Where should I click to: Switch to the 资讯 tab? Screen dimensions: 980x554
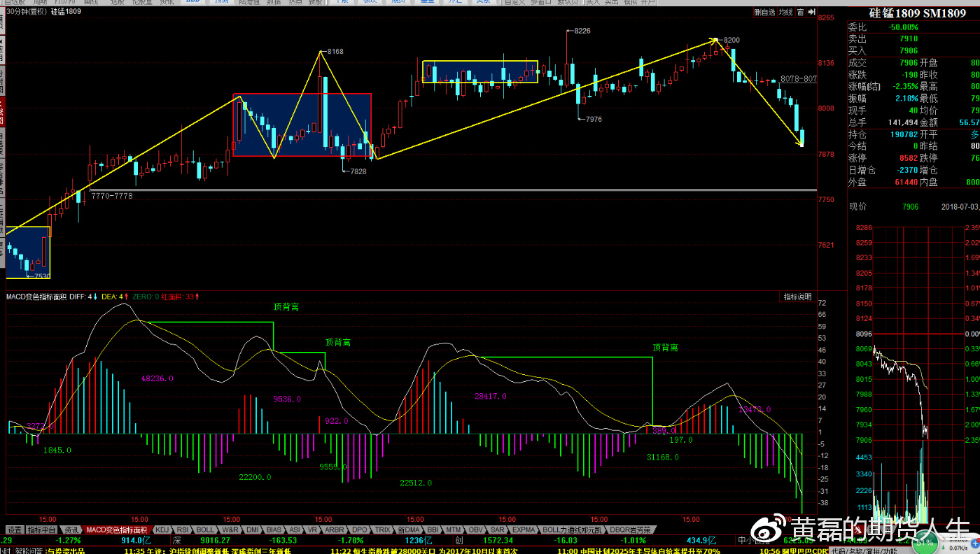(x=71, y=530)
